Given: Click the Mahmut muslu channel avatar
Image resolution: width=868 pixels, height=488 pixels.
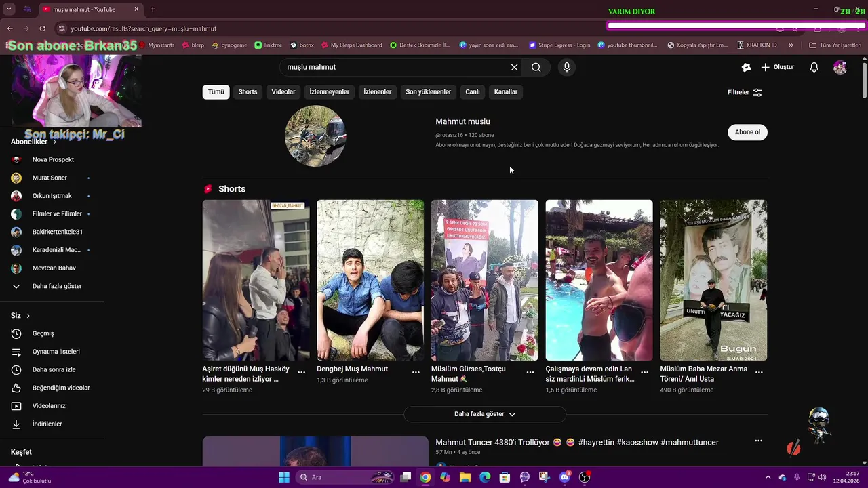Looking at the screenshot, I should (x=315, y=136).
